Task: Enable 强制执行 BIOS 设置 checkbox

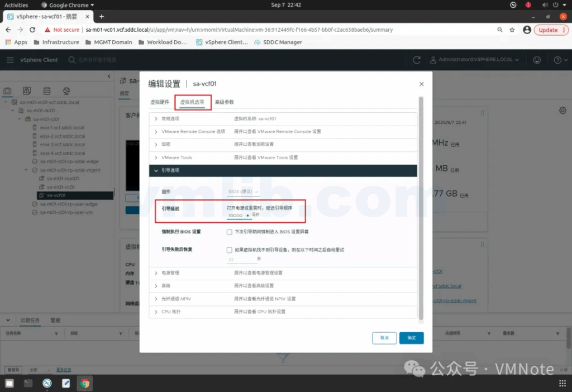Action: point(230,232)
